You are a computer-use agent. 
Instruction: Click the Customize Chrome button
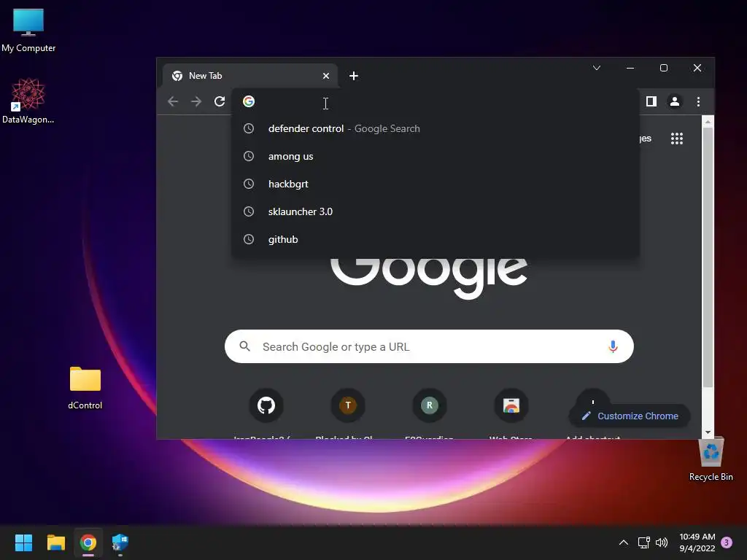(630, 416)
